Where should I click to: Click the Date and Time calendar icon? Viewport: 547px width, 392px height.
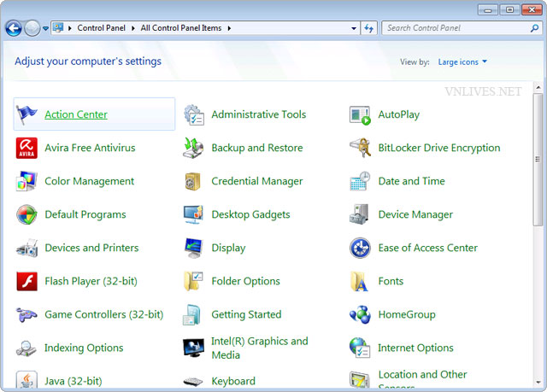[x=360, y=181]
